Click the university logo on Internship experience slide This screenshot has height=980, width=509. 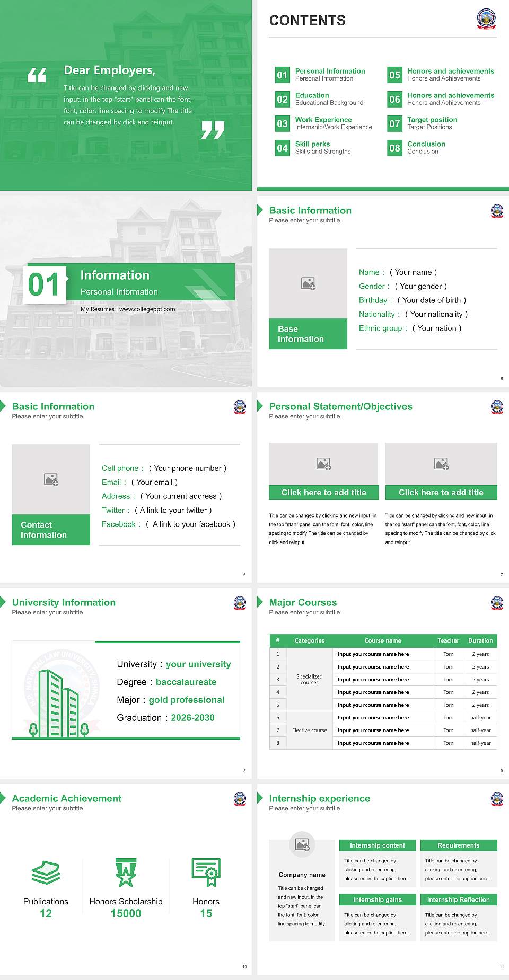coord(497,799)
